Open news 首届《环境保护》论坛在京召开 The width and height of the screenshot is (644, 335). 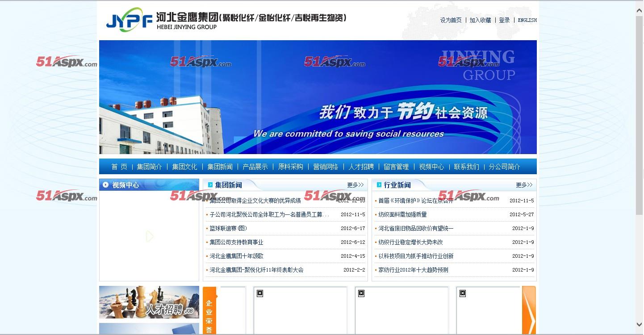point(416,201)
